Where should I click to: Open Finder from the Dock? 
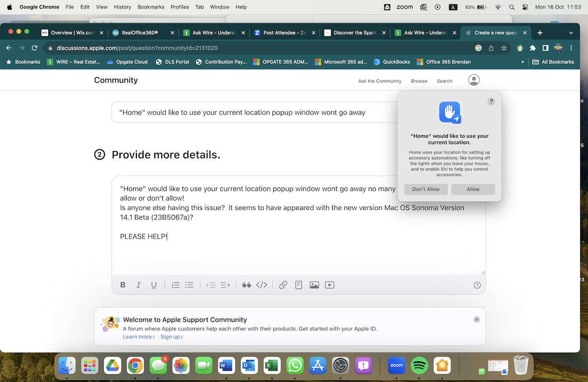(x=67, y=365)
